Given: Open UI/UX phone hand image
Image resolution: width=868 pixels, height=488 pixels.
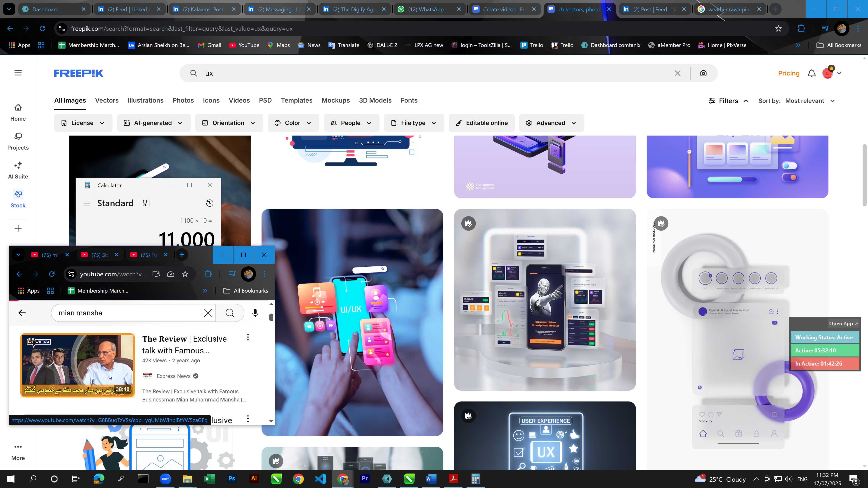Looking at the screenshot, I should pyautogui.click(x=352, y=322).
